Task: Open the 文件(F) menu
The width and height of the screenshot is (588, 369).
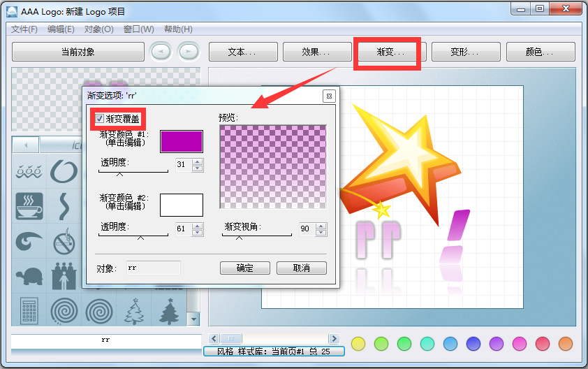Action: pyautogui.click(x=24, y=29)
